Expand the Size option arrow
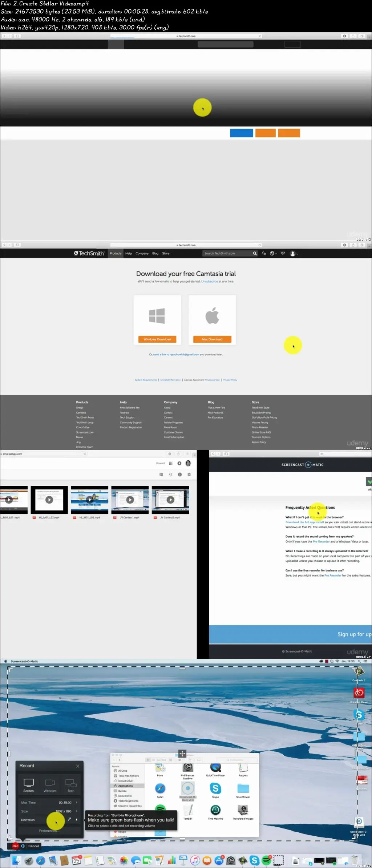This screenshot has height=868, width=372. coord(76,811)
